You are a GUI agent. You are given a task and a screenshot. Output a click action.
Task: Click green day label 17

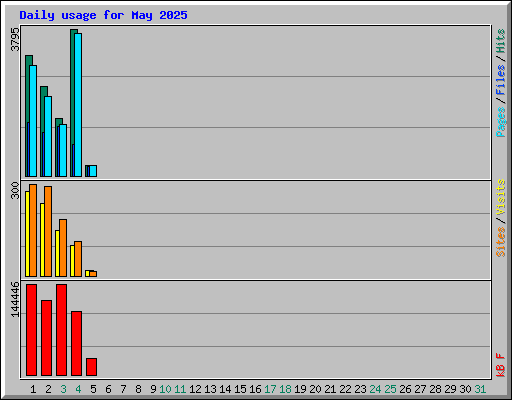(270, 389)
